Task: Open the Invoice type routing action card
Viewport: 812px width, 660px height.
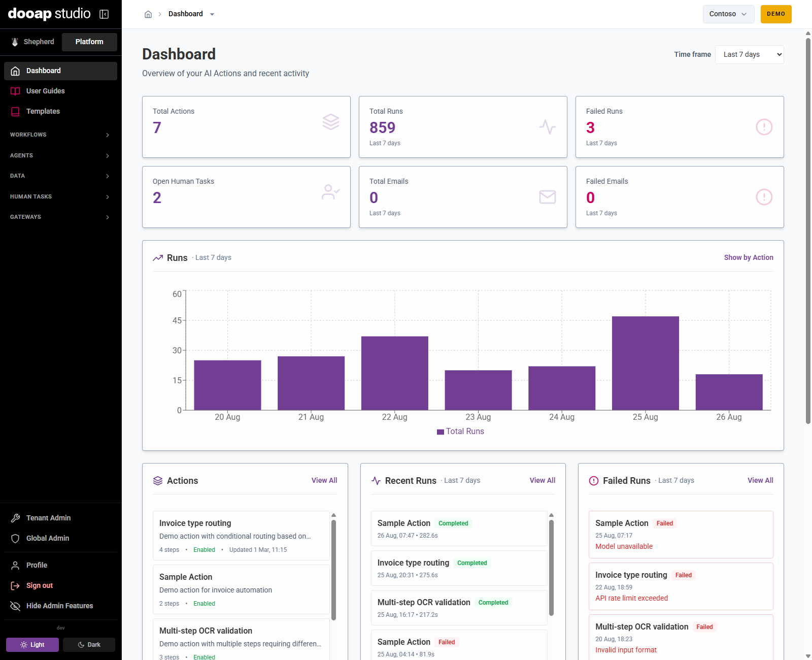Action: point(241,536)
